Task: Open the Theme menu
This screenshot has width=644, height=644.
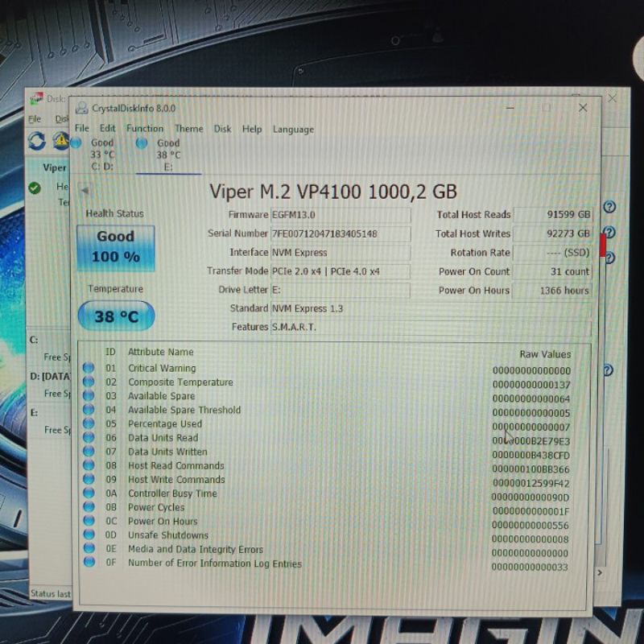Action: click(x=189, y=129)
